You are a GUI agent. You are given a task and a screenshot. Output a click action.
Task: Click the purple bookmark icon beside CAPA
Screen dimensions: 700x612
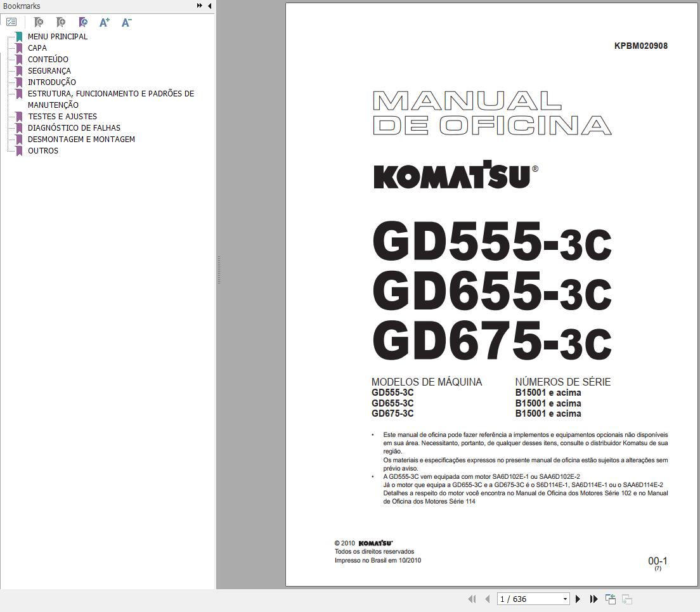(x=19, y=48)
